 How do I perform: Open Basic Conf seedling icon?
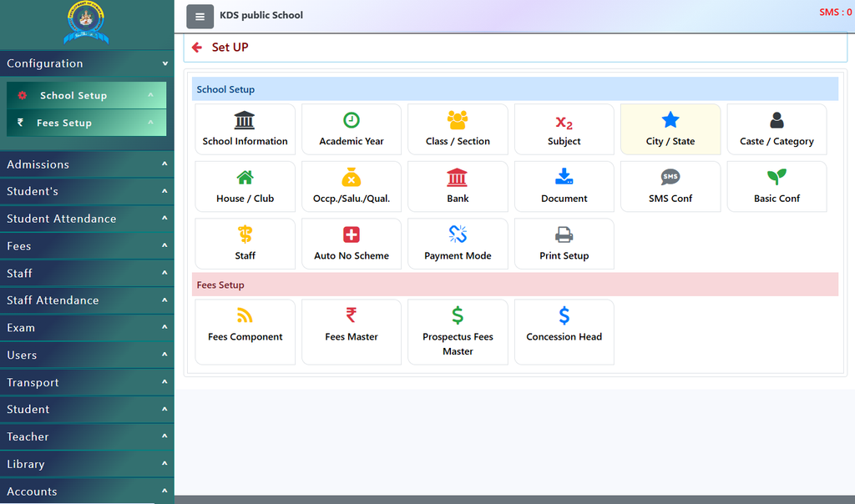click(777, 177)
